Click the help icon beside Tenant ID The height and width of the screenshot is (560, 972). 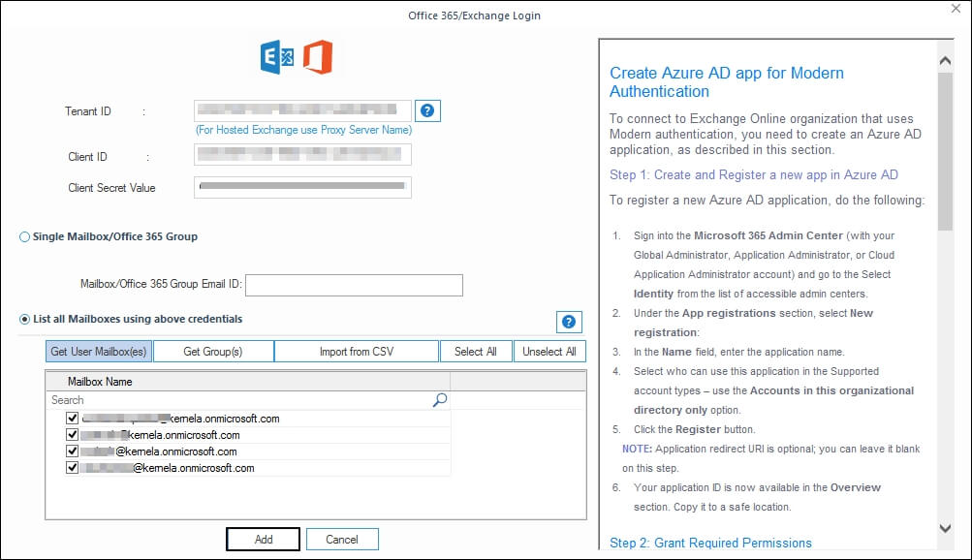[x=427, y=110]
